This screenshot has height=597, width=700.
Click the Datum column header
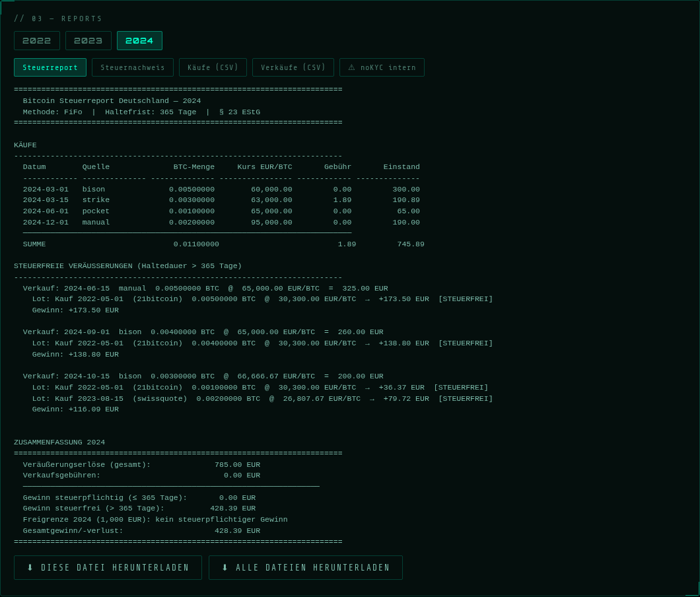[x=34, y=167]
